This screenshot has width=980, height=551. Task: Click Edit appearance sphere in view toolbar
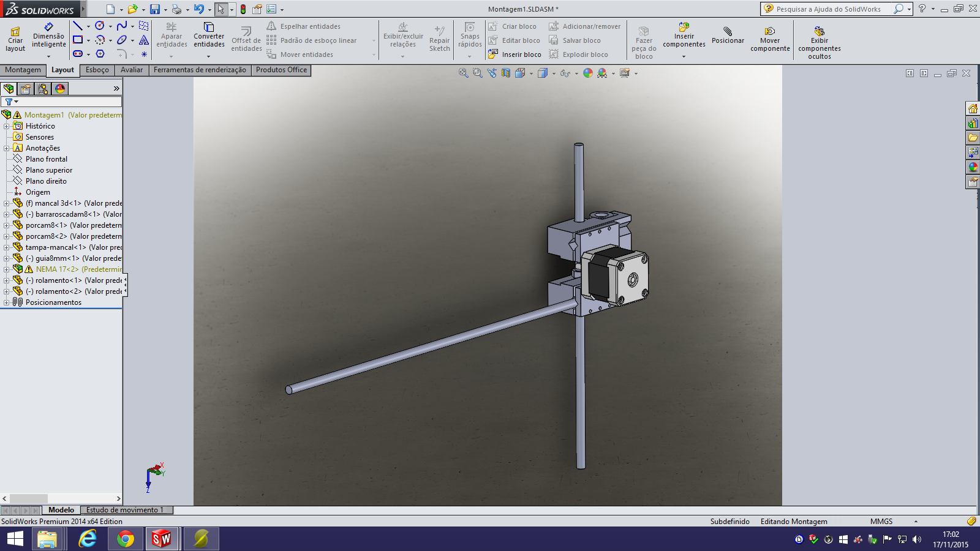coord(588,73)
